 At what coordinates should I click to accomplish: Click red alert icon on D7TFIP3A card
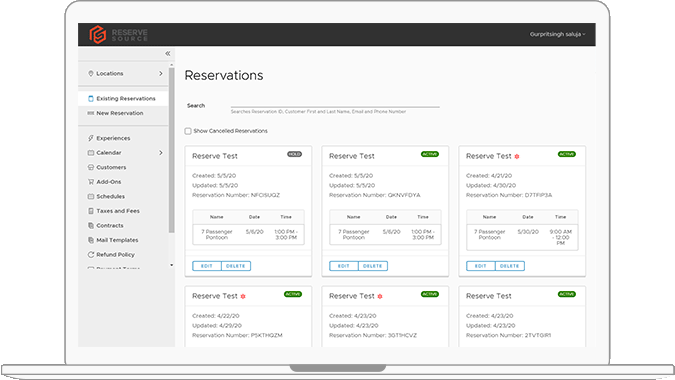517,157
